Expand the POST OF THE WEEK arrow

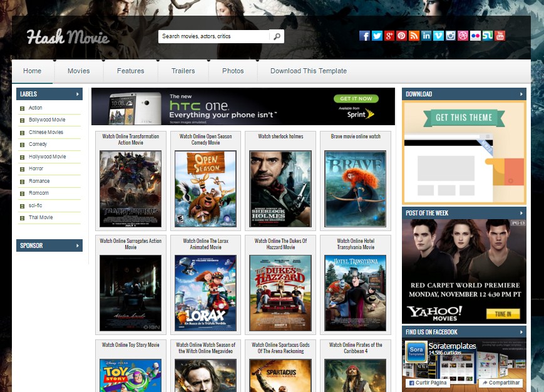(521, 213)
